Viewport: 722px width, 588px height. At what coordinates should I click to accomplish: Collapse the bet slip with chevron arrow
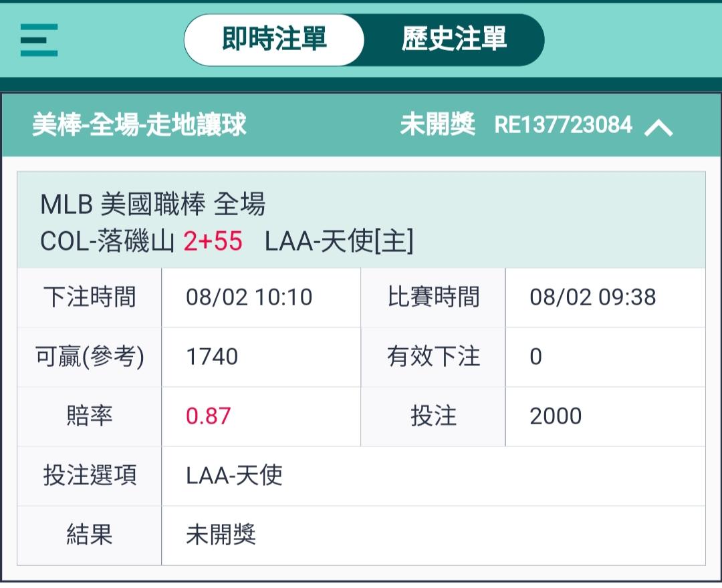(x=658, y=127)
